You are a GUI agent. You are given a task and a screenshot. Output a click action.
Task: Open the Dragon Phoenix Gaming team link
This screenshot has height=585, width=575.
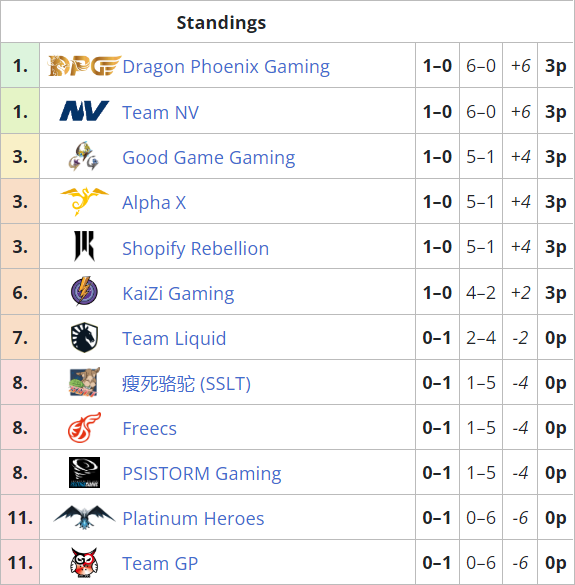coord(226,67)
